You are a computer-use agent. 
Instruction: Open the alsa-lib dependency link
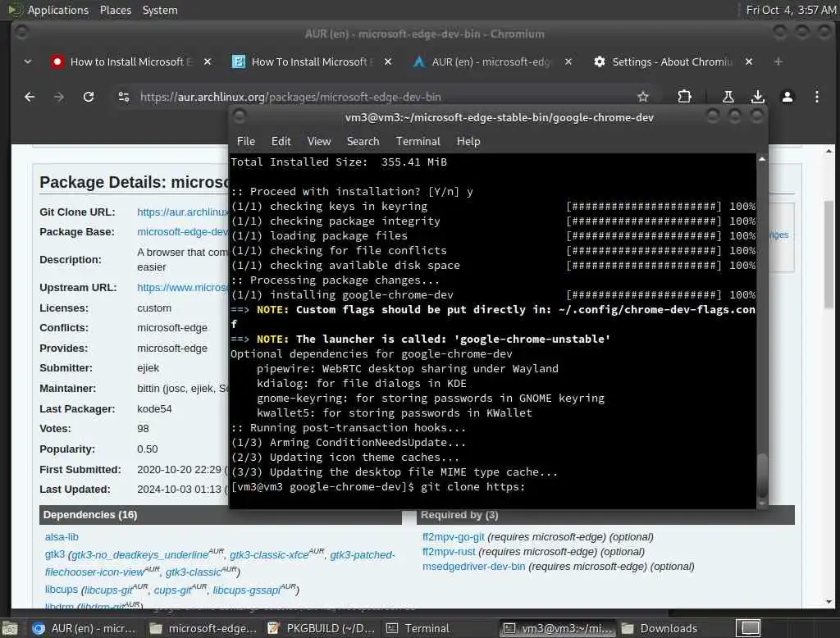pos(62,537)
